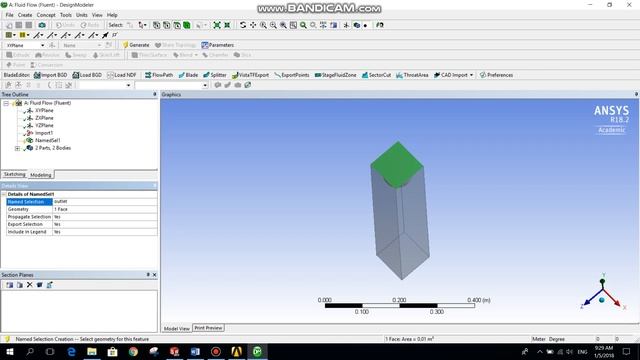Click the Pan view icon
640x360 pixels.
point(253,25)
